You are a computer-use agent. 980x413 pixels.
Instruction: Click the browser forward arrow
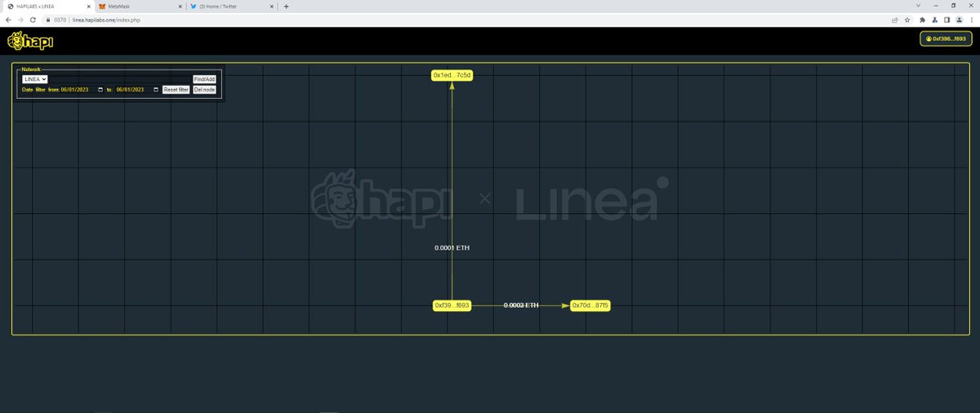coord(20,20)
